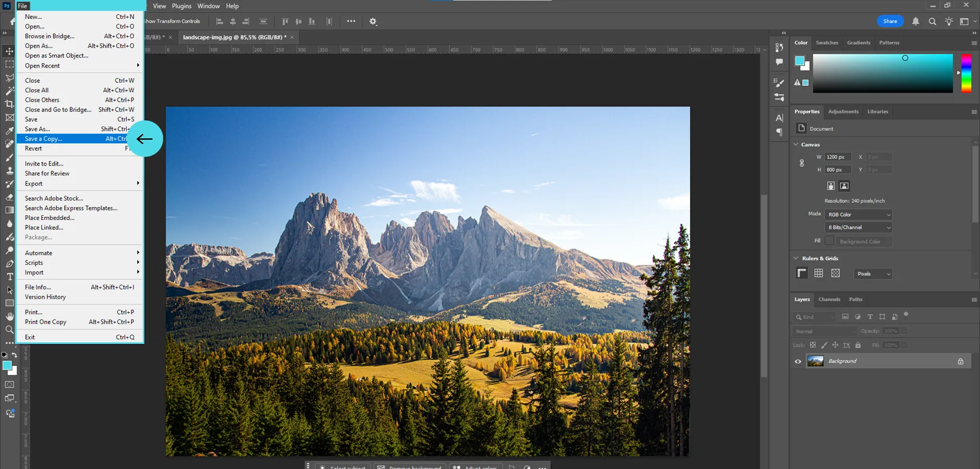This screenshot has height=469, width=980.
Task: Select the Zoom tool
Action: 9,330
